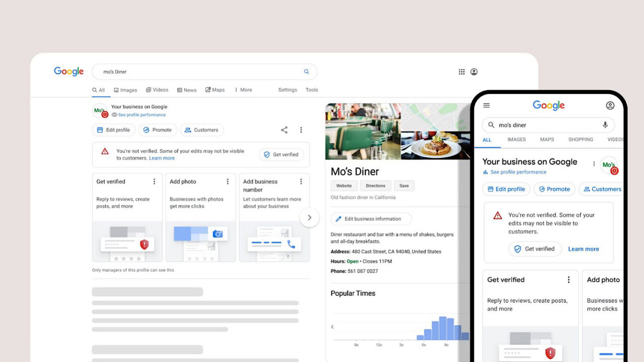
Task: Open the hamburger menu on the phone screen
Action: 486,106
